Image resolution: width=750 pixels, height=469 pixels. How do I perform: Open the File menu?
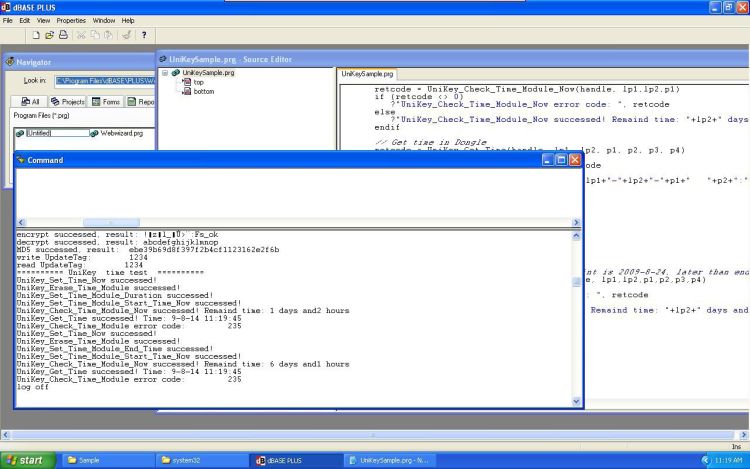(8, 21)
